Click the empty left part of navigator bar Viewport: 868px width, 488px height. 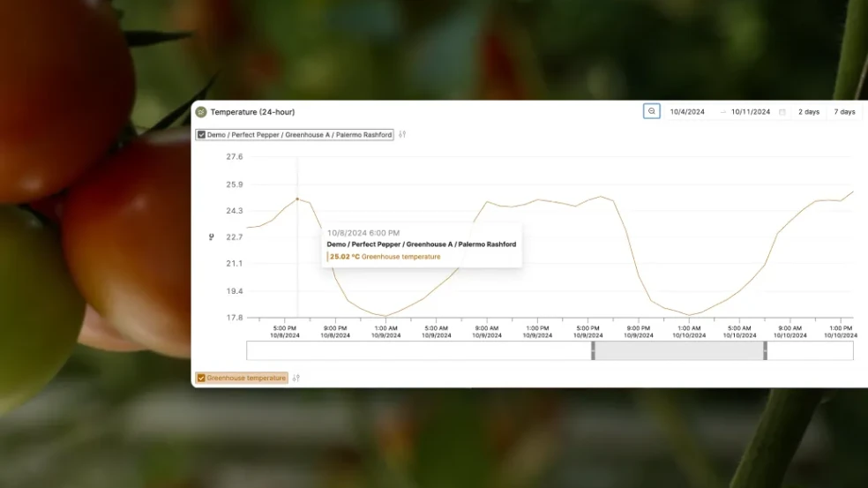[x=415, y=350]
